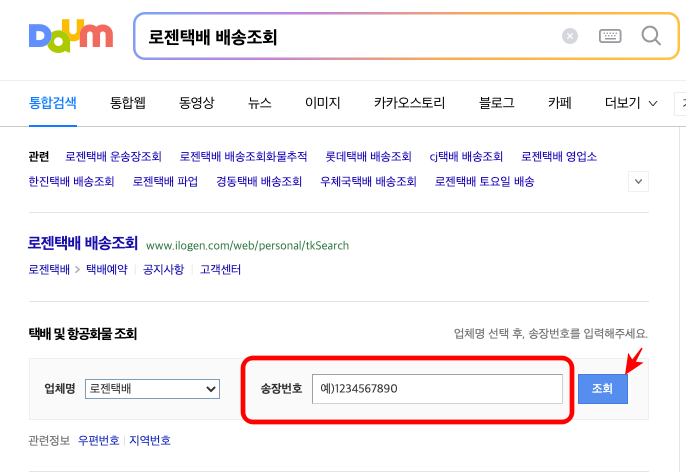This screenshot has width=686, height=472.
Task: Open the 택배예약 sublink
Action: tap(107, 269)
